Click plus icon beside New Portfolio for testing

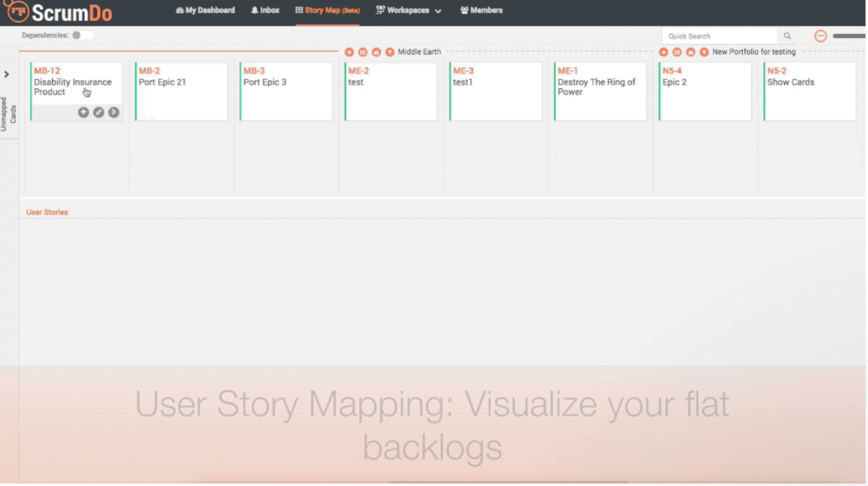tap(664, 53)
